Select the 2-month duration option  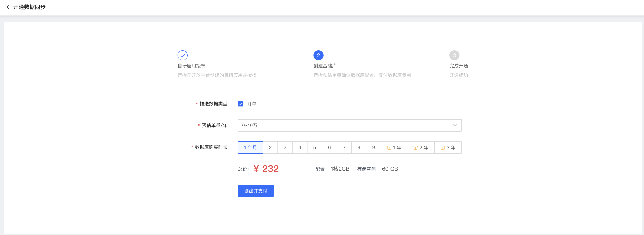pos(270,148)
